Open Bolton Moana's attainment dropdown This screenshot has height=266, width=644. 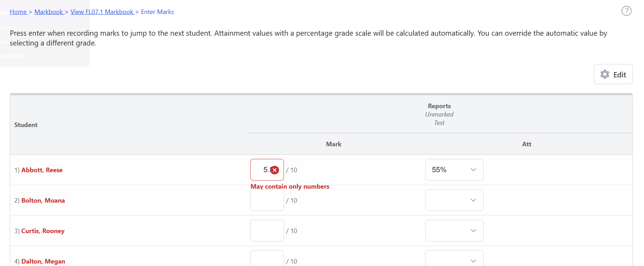click(454, 200)
